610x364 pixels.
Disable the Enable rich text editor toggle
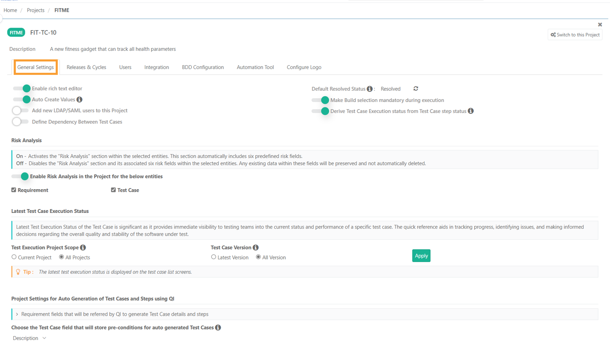22,88
